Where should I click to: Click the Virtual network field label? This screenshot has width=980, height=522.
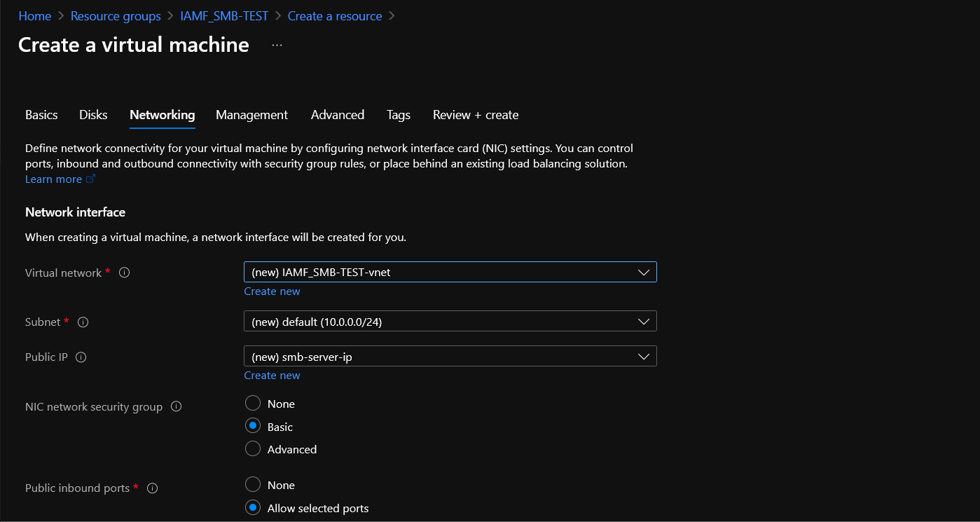coord(63,273)
